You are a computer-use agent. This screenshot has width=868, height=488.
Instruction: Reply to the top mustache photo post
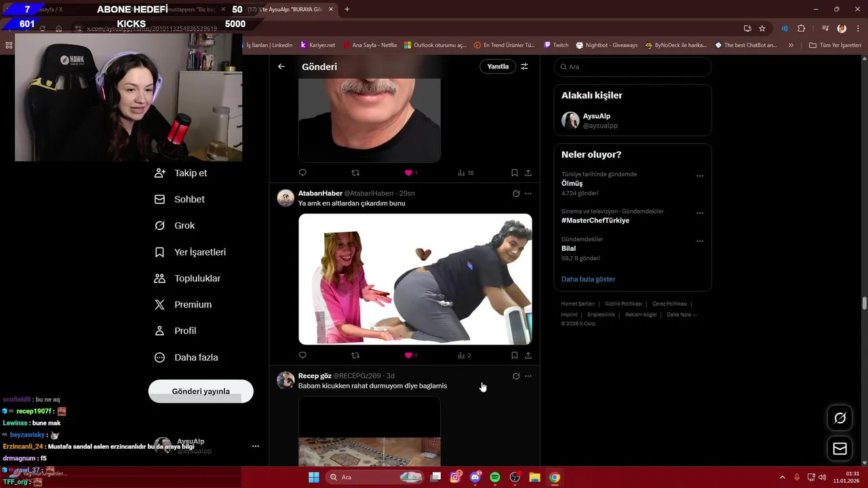click(x=302, y=173)
